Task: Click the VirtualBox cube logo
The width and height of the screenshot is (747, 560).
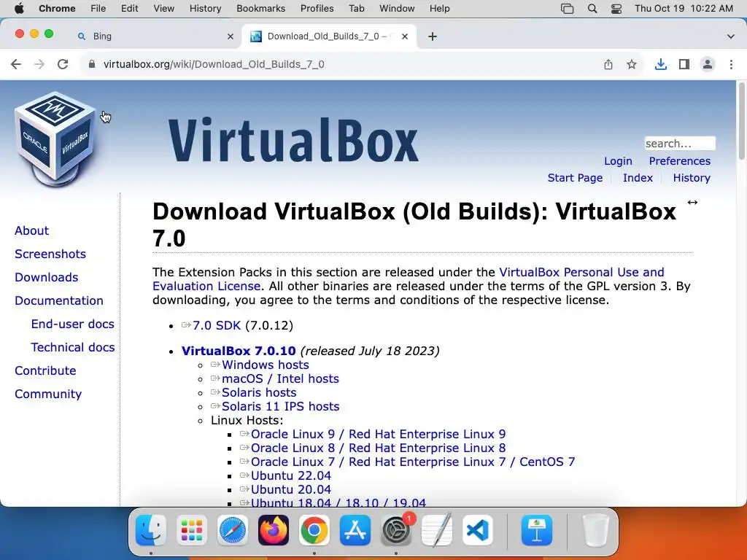Action: click(55, 139)
